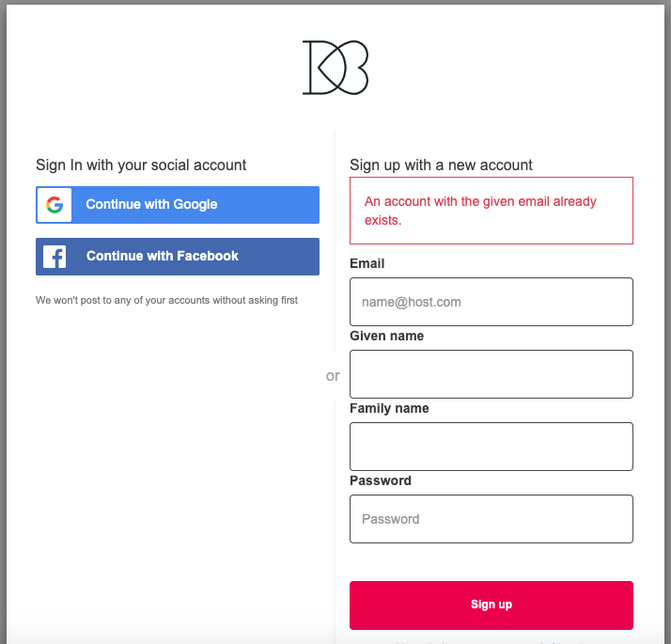
Task: Click the 'Email' field label
Action: (367, 263)
